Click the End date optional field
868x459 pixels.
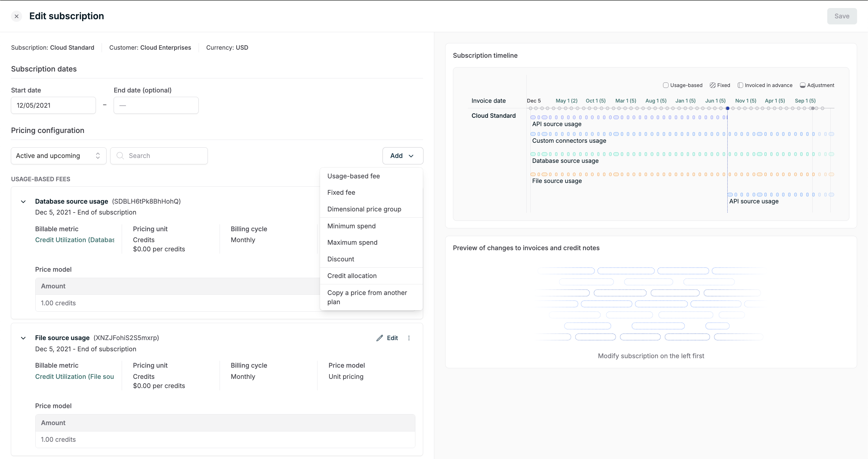click(156, 105)
